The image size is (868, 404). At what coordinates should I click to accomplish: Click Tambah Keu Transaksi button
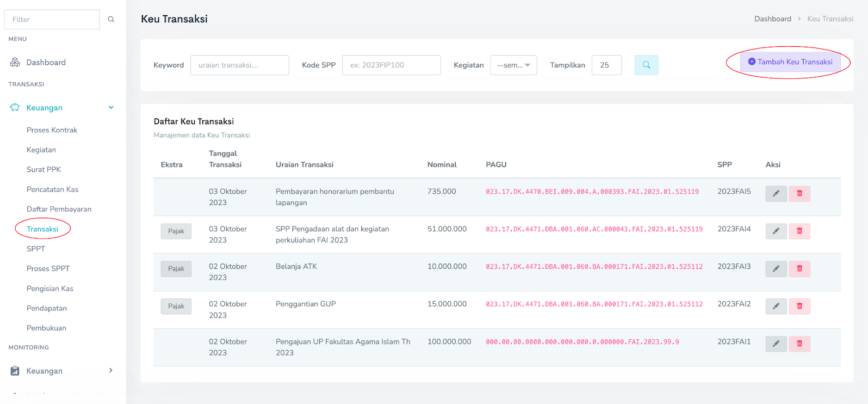pos(790,62)
